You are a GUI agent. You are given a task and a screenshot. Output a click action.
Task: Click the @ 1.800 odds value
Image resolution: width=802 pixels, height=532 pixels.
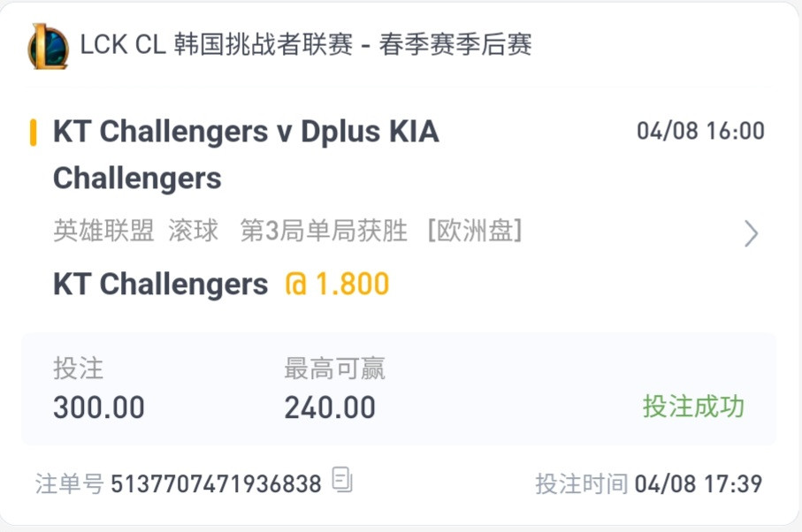click(337, 284)
